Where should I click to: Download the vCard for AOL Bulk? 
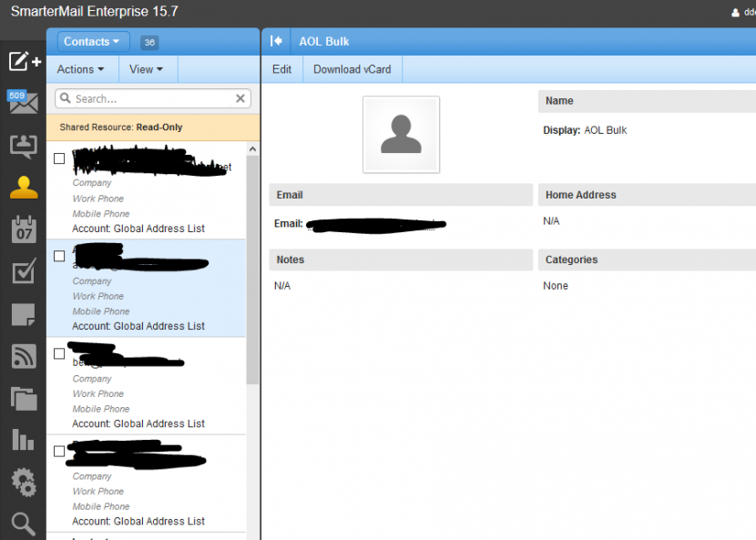[x=352, y=68]
